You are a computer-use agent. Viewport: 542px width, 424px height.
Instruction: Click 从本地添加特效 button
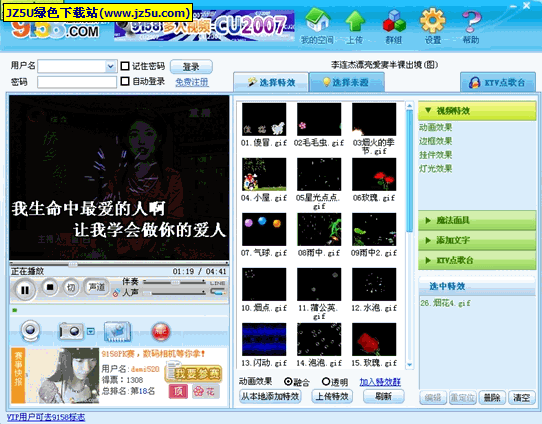coord(270,396)
